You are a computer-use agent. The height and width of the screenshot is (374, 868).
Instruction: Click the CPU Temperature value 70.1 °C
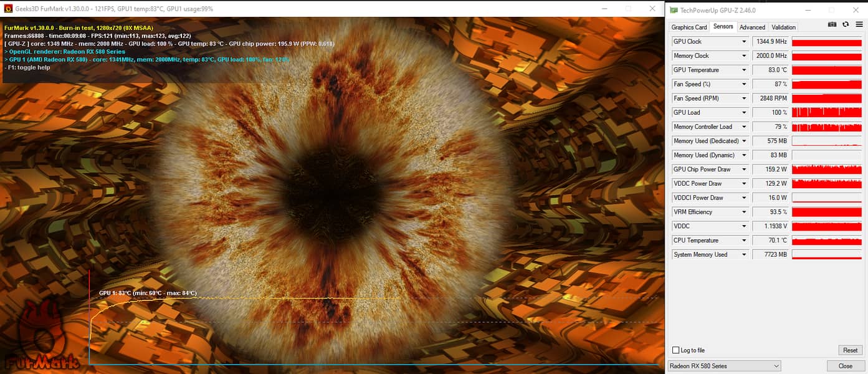[x=771, y=241]
